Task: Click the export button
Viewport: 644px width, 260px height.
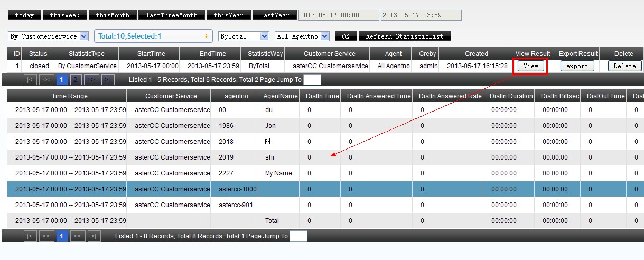Action: pos(577,66)
